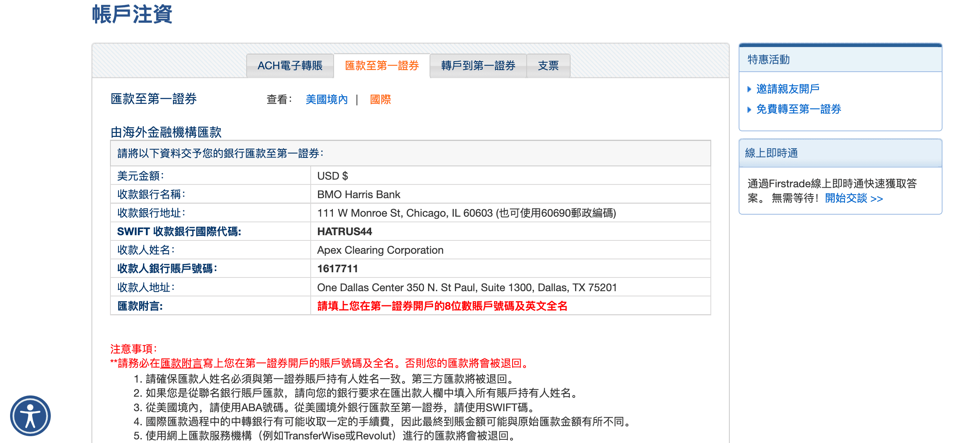Image resolution: width=980 pixels, height=443 pixels.
Task: View 美國境內 wire instructions
Action: (x=327, y=99)
